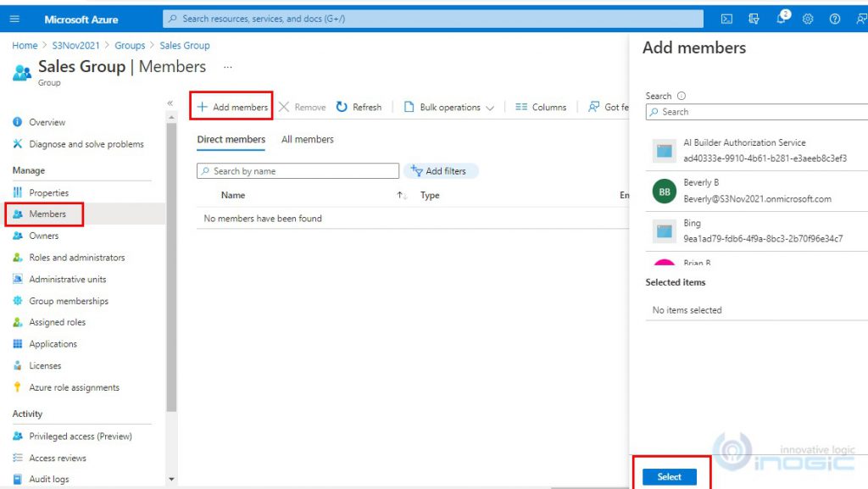Click the Select button in Add members panel

pos(670,476)
